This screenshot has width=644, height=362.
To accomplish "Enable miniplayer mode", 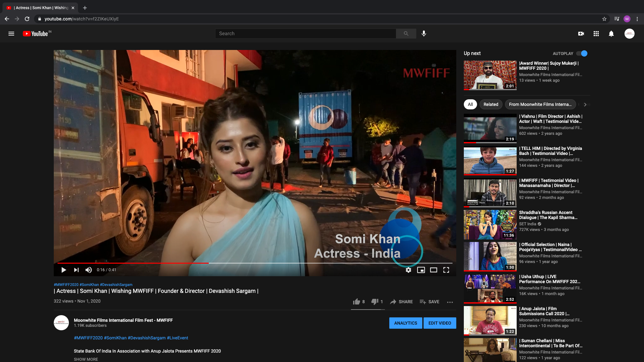I will coord(421,270).
